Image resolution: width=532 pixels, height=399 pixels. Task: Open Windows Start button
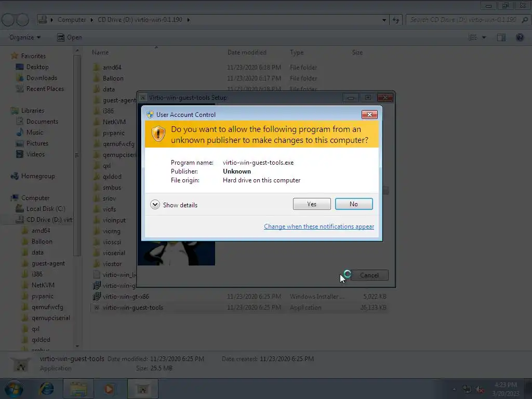click(x=14, y=389)
